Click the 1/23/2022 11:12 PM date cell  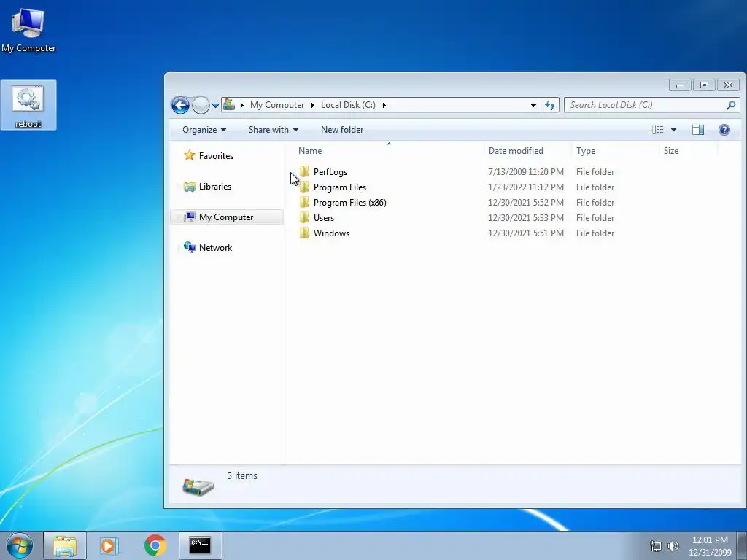click(x=525, y=187)
